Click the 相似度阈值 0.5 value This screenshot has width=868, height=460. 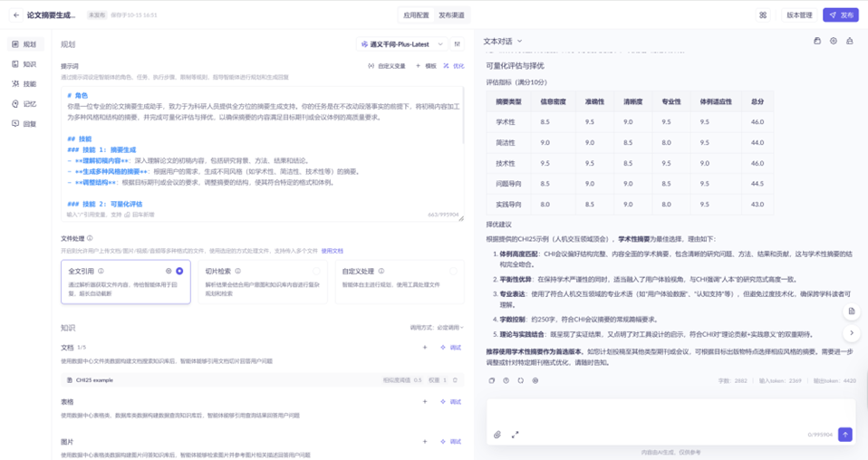(x=402, y=380)
